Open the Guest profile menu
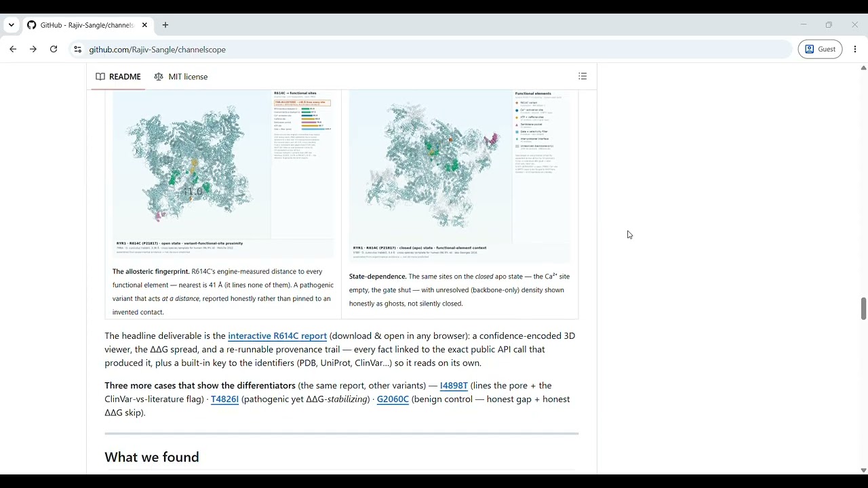 tap(820, 49)
